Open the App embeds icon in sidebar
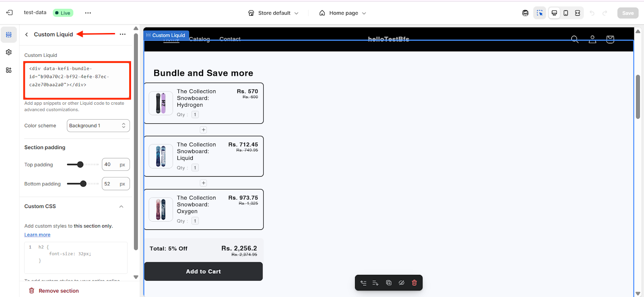The width and height of the screenshot is (644, 297). point(9,70)
